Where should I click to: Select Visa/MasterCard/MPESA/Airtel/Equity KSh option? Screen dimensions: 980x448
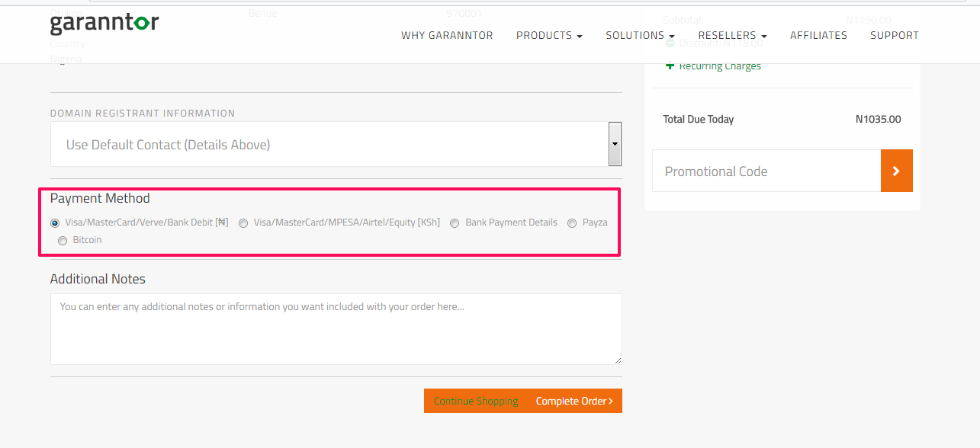[x=243, y=223]
